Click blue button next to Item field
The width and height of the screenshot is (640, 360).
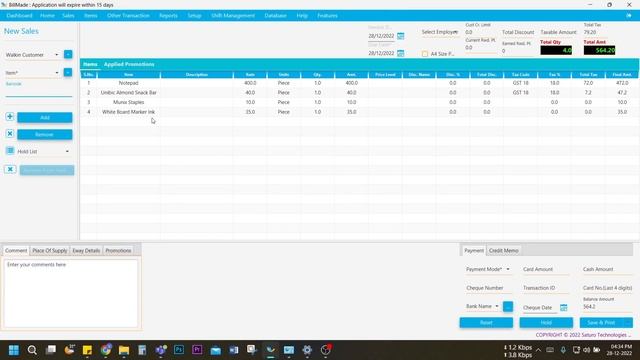[x=68, y=72]
